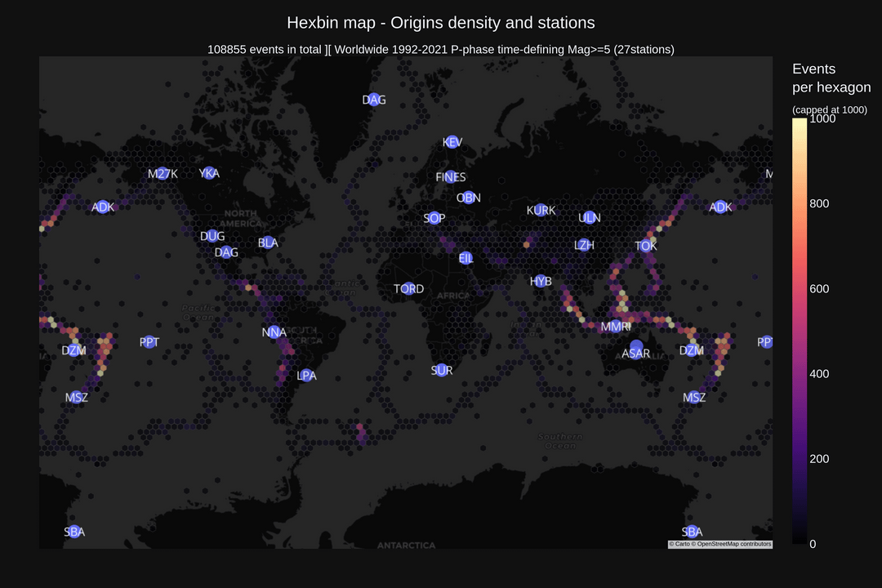The width and height of the screenshot is (882, 588).
Task: Click the KURK station marker
Action: (x=541, y=210)
